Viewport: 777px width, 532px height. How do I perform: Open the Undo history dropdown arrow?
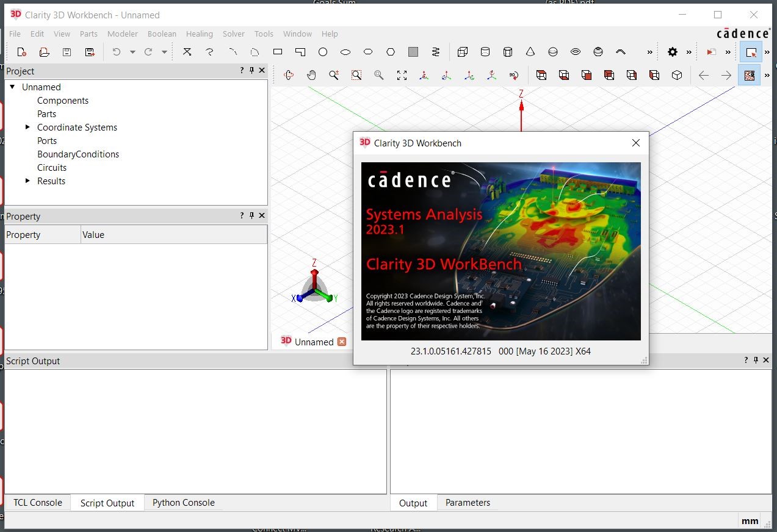(132, 52)
